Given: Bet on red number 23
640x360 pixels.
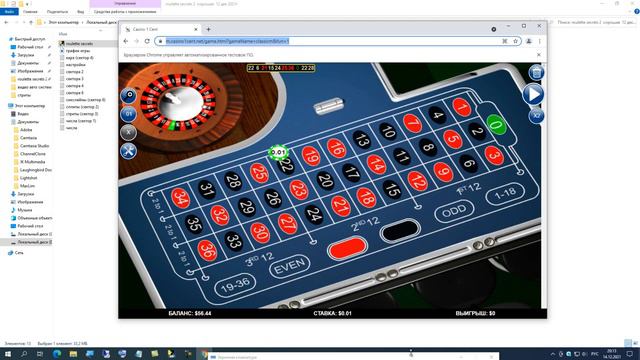Looking at the screenshot, I should click(299, 190).
